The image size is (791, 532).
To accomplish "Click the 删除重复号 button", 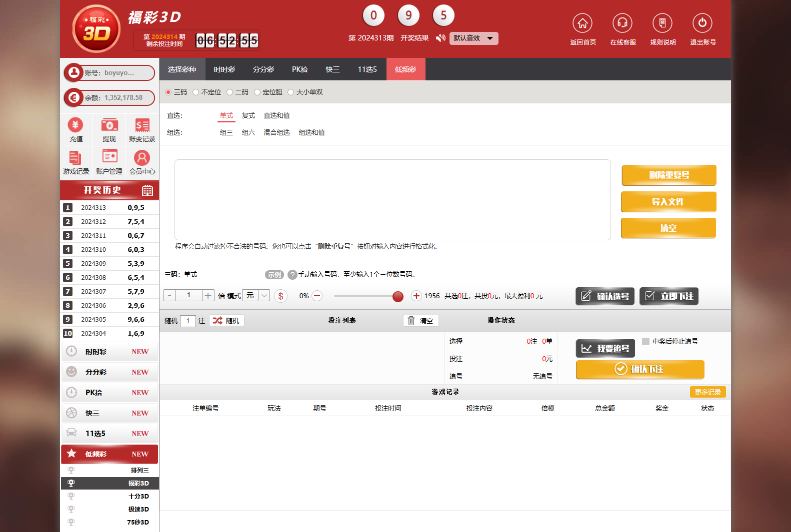I will (x=668, y=175).
